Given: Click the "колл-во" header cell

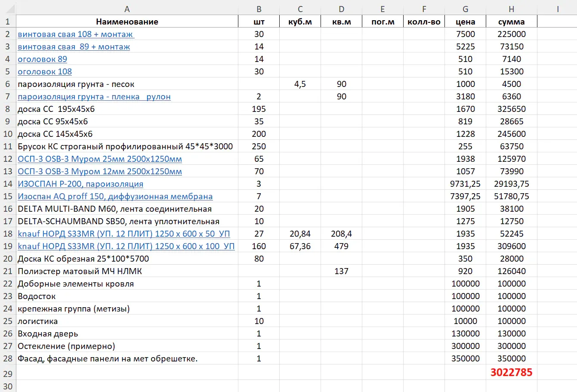Looking at the screenshot, I should [x=424, y=22].
